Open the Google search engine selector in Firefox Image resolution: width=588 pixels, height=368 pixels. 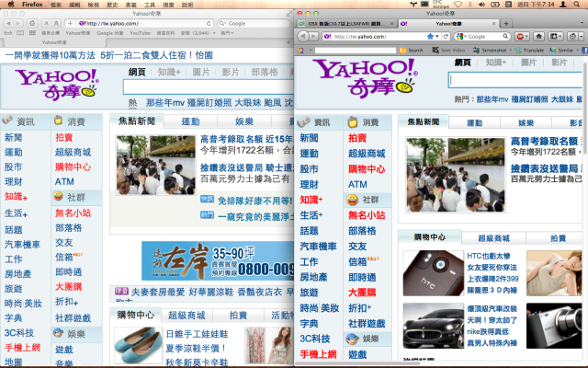point(460,37)
